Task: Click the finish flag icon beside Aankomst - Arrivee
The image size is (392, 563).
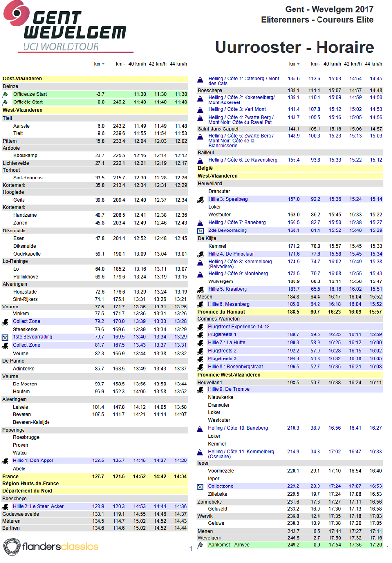Action: pos(200,545)
